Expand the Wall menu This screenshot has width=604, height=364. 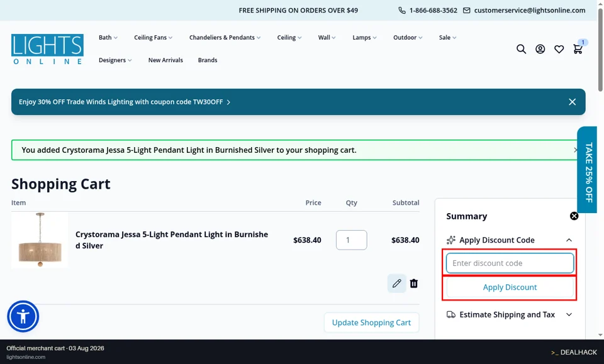tap(327, 37)
